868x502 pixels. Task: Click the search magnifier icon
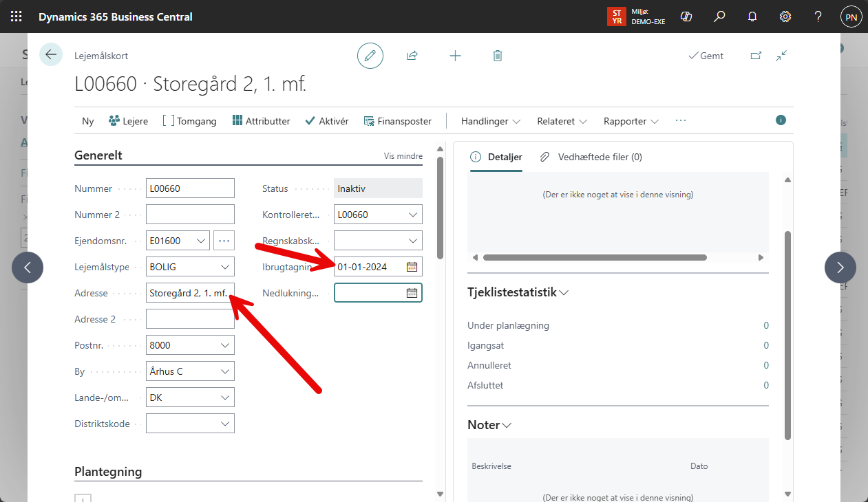[x=719, y=17]
